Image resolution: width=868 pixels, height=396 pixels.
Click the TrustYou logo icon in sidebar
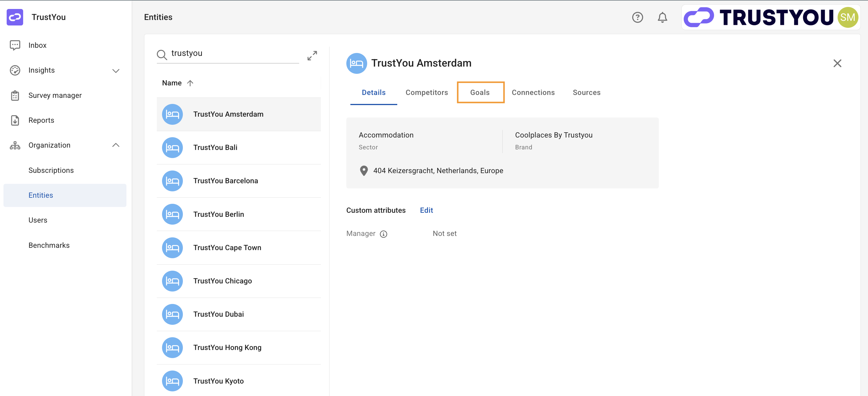coord(15,17)
